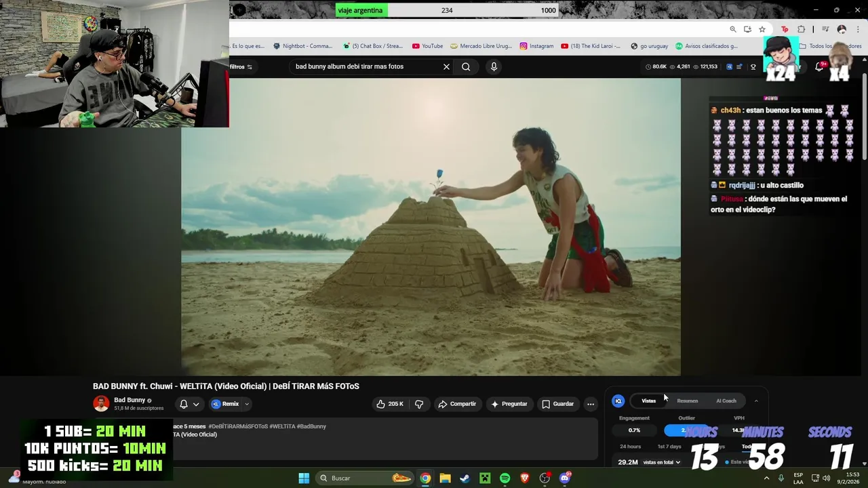
Task: Open the Chrome three-dot menu
Action: coord(858,29)
